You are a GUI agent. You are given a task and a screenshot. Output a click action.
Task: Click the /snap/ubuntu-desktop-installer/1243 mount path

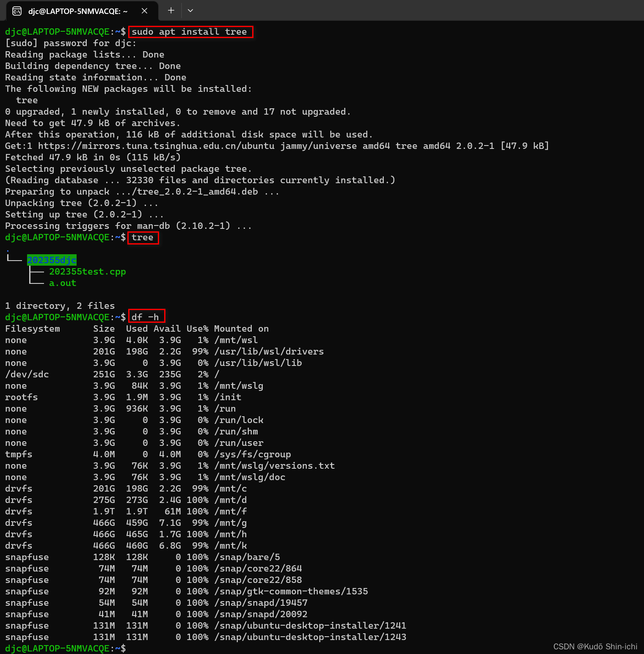[310, 637]
